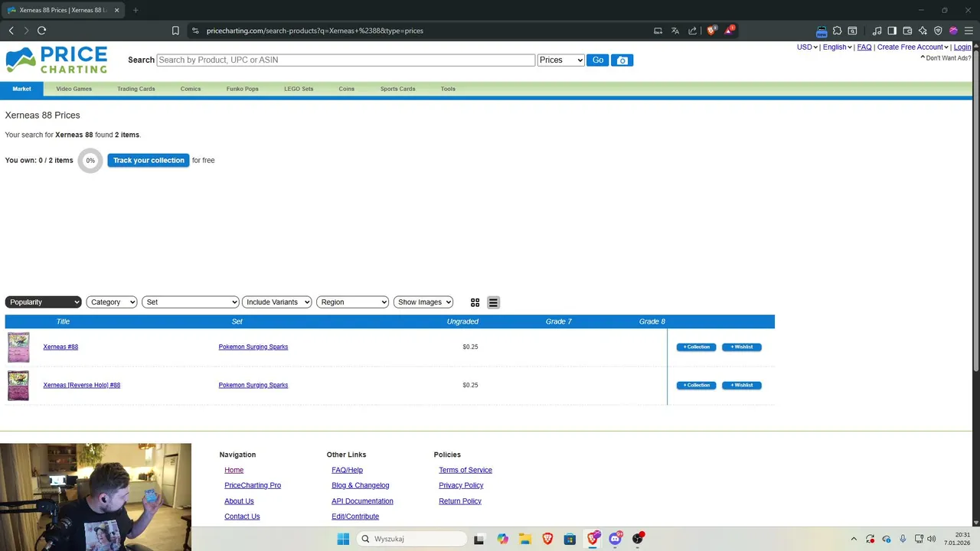980x551 pixels.
Task: Open Xerneas #88 product link
Action: click(60, 347)
